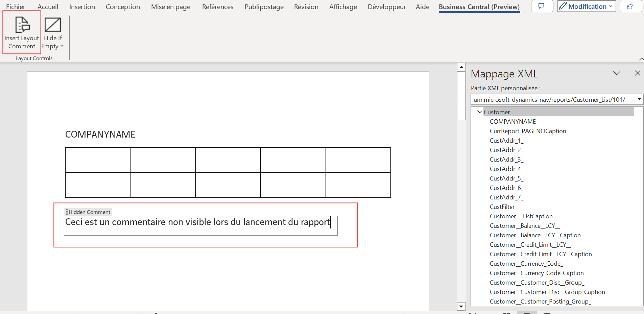The width and height of the screenshot is (644, 314).
Task: Collapse the ribbon with the caret
Action: coord(641,59)
